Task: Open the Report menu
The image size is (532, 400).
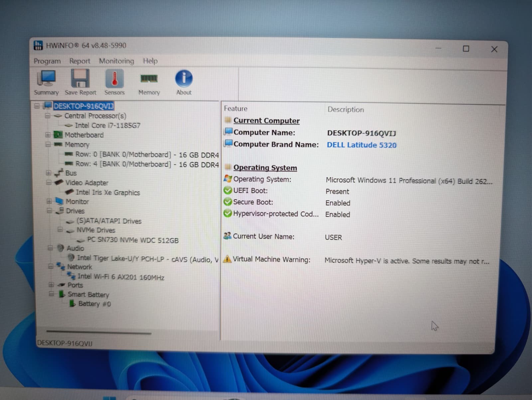Action: click(x=80, y=61)
